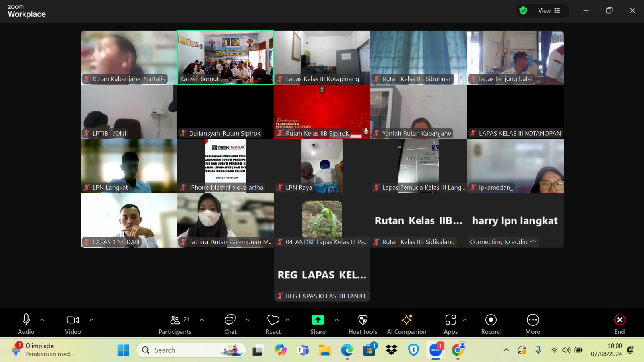
Task: Toggle the Audio microphone mute
Action: [x=26, y=320]
